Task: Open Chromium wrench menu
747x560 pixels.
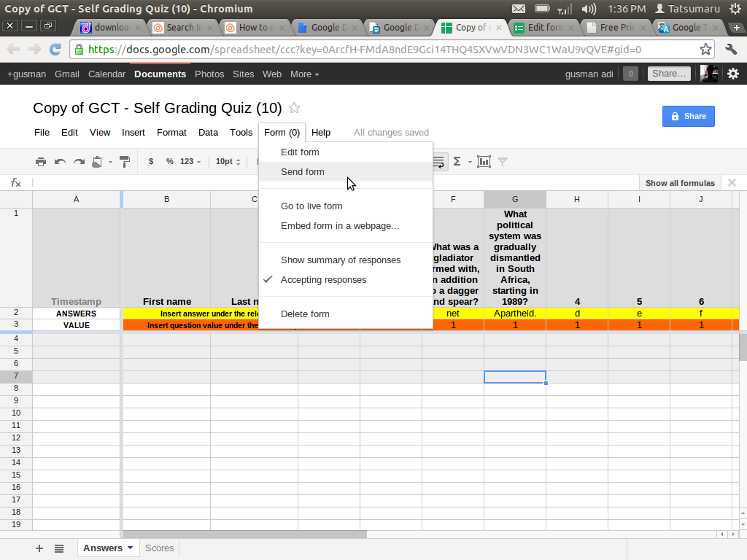Action: (x=731, y=49)
